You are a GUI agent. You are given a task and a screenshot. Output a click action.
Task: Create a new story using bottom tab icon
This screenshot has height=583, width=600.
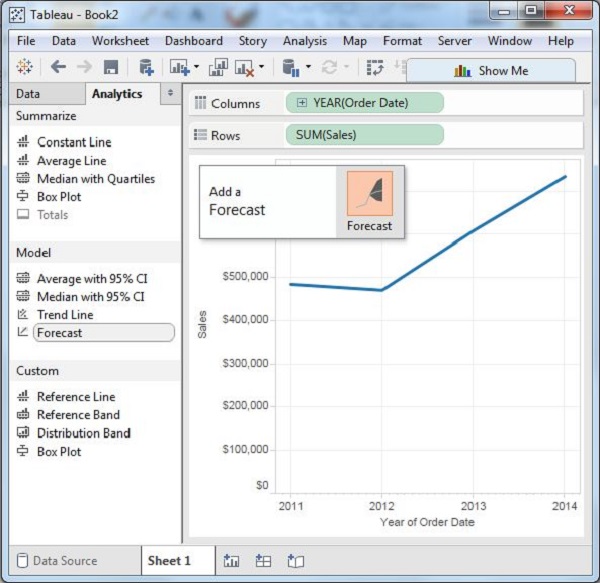click(x=295, y=561)
